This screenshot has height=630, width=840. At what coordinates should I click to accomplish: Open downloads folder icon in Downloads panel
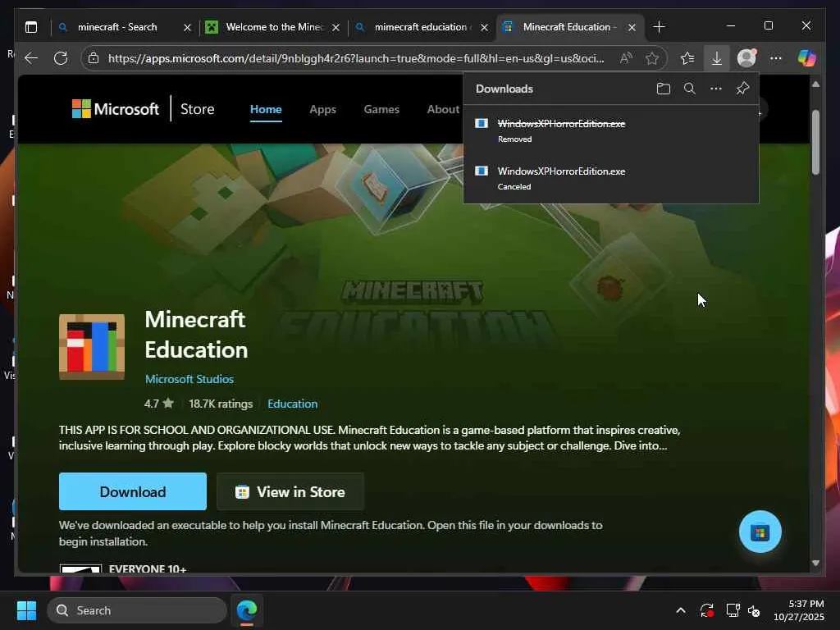tap(663, 89)
